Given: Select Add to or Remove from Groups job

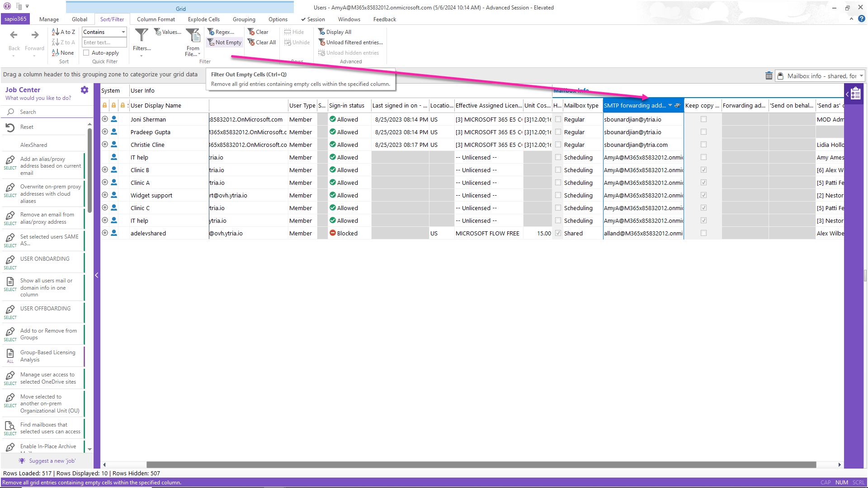Looking at the screenshot, I should pyautogui.click(x=43, y=334).
